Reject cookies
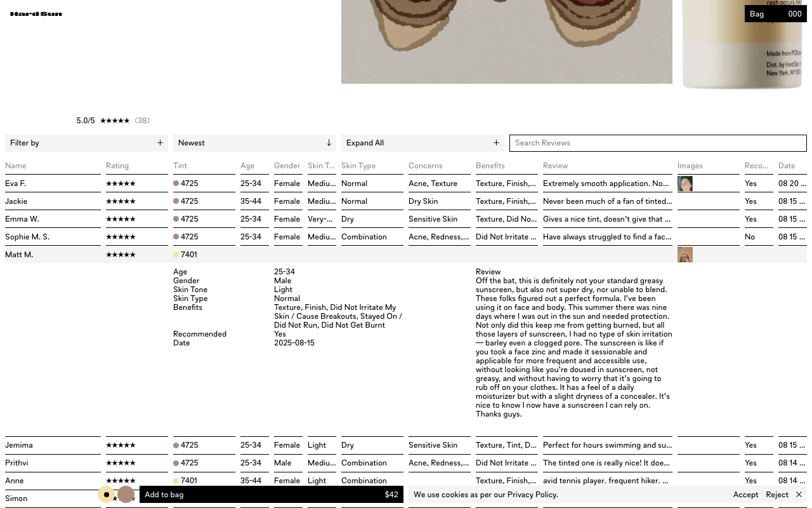812x508 pixels. click(777, 495)
